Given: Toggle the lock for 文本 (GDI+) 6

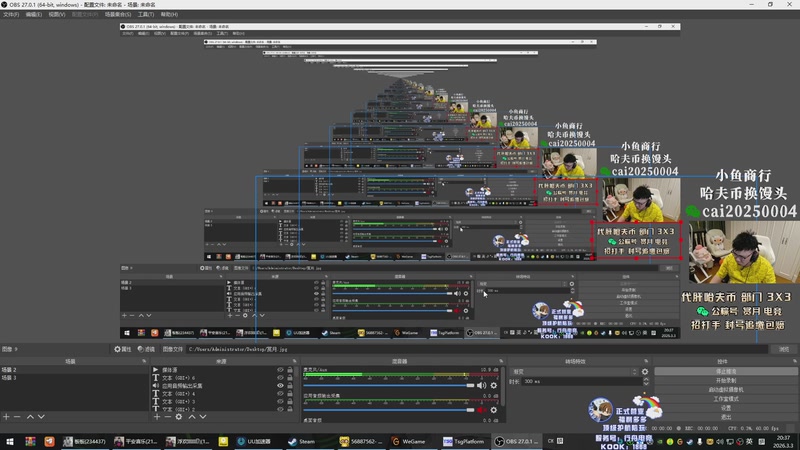Looking at the screenshot, I should tap(290, 378).
